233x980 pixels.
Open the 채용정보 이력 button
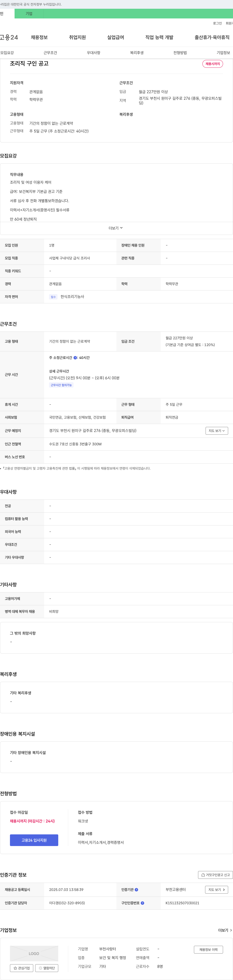pos(208,950)
